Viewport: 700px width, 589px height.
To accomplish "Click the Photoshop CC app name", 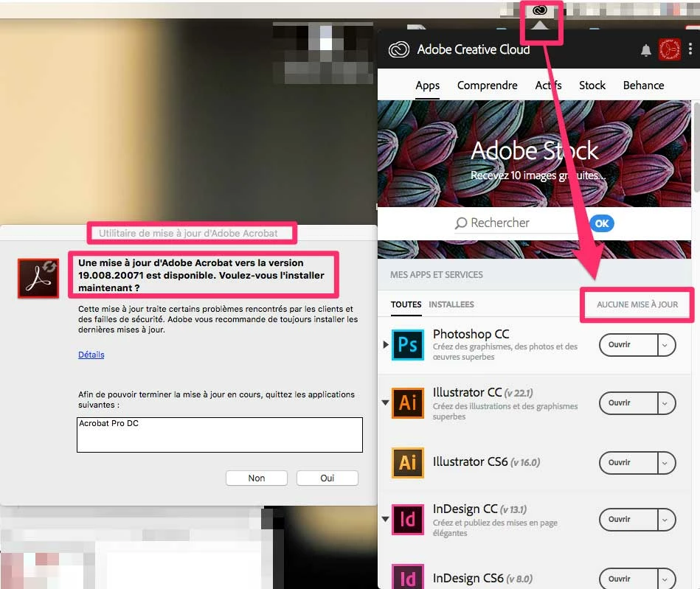I will 471,334.
